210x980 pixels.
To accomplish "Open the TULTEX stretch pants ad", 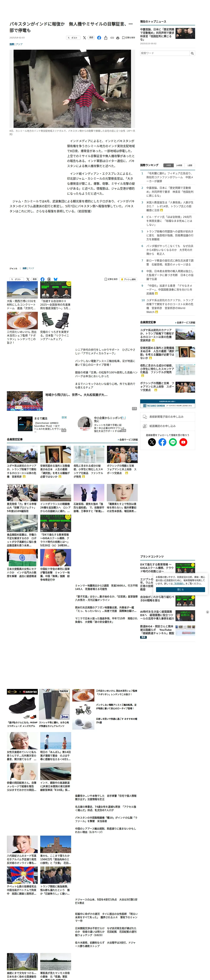I will (54, 708).
